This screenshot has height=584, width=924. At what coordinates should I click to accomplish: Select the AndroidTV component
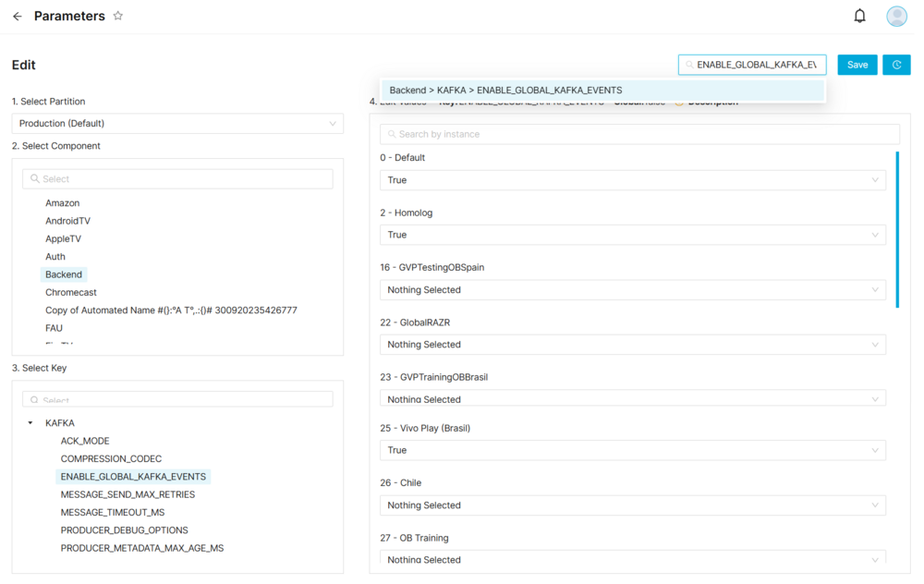coord(67,221)
